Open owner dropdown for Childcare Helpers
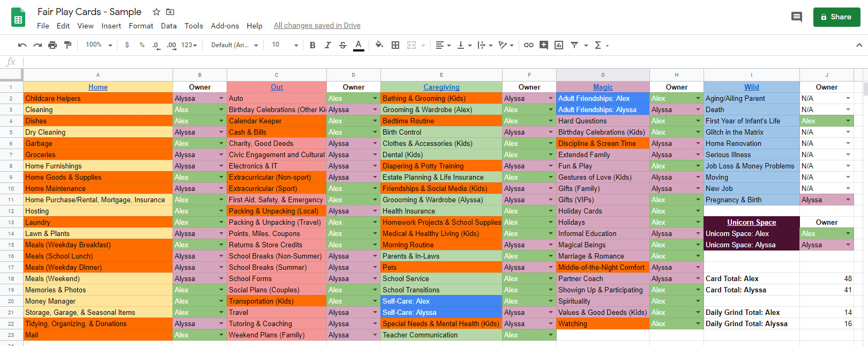Image resolution: width=868 pixels, height=346 pixels. point(221,99)
